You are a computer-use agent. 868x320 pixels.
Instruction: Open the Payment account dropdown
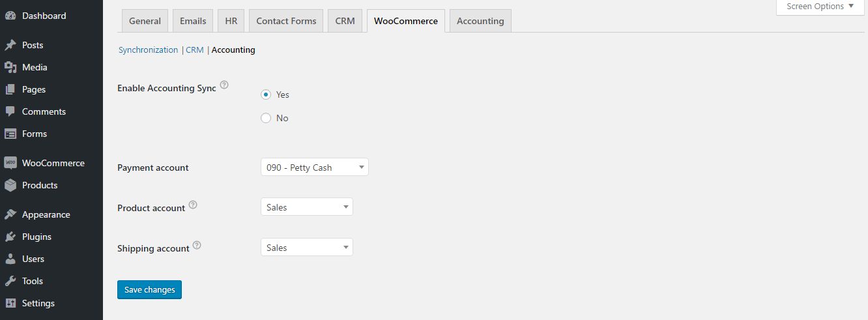[x=314, y=167]
